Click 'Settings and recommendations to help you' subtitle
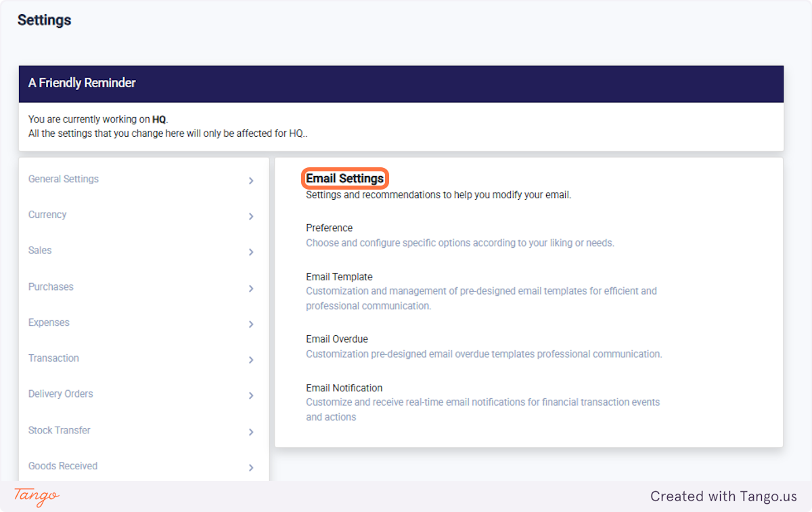Viewport: 812px width, 512px height. coord(438,195)
